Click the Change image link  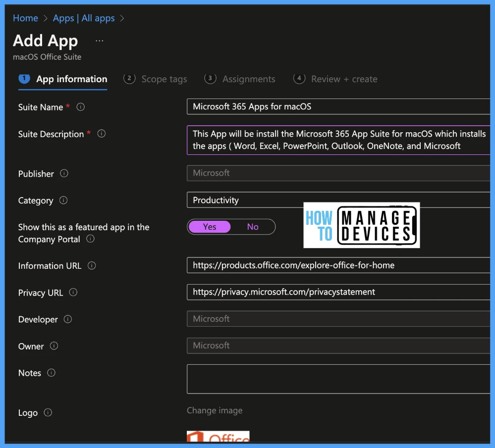[215, 410]
